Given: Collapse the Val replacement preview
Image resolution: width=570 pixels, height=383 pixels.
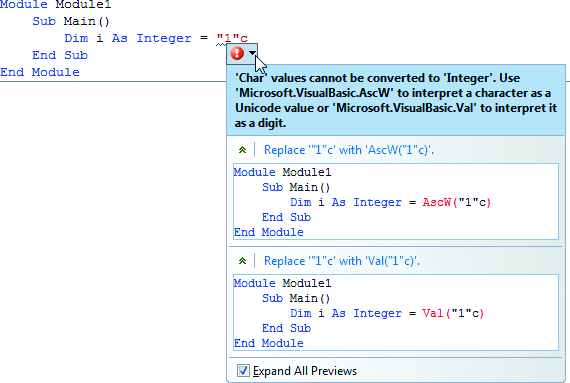Looking at the screenshot, I should point(242,261).
